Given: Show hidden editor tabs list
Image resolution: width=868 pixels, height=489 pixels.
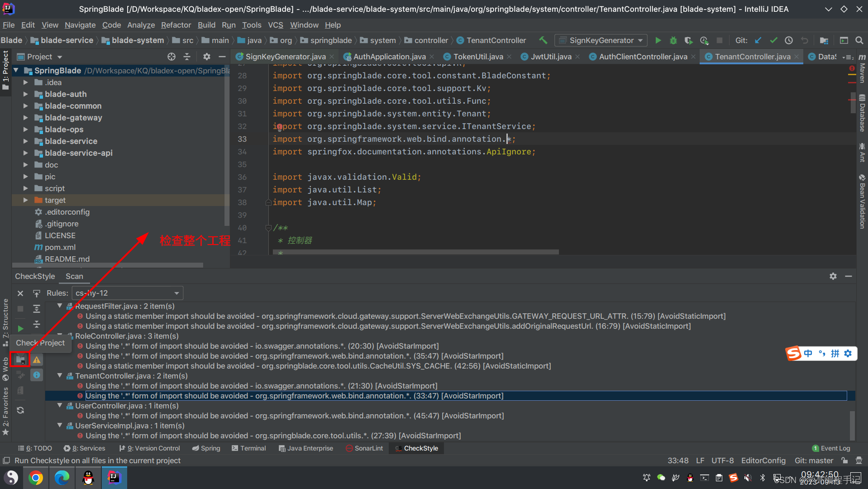Looking at the screenshot, I should coord(848,57).
